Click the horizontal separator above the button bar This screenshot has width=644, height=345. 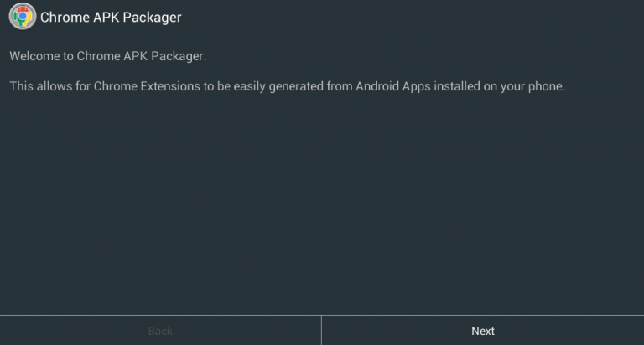(x=322, y=316)
